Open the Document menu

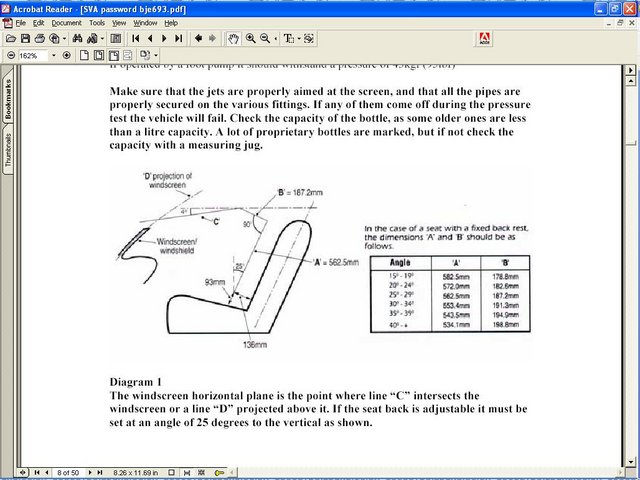coord(66,22)
